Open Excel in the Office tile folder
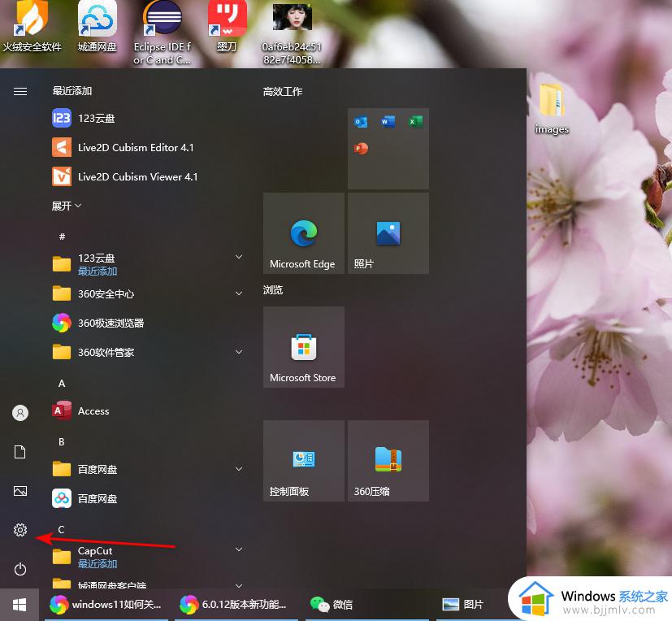This screenshot has width=672, height=621. click(x=416, y=122)
